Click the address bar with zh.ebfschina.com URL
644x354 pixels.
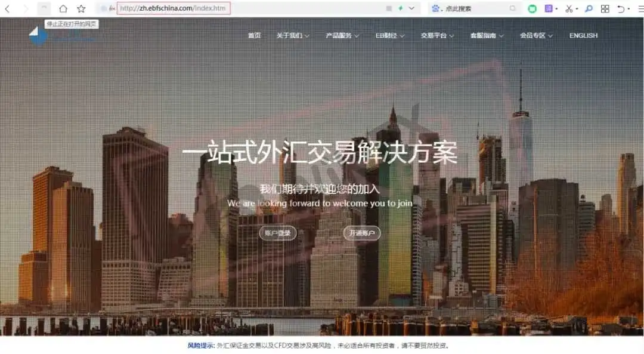coord(174,8)
